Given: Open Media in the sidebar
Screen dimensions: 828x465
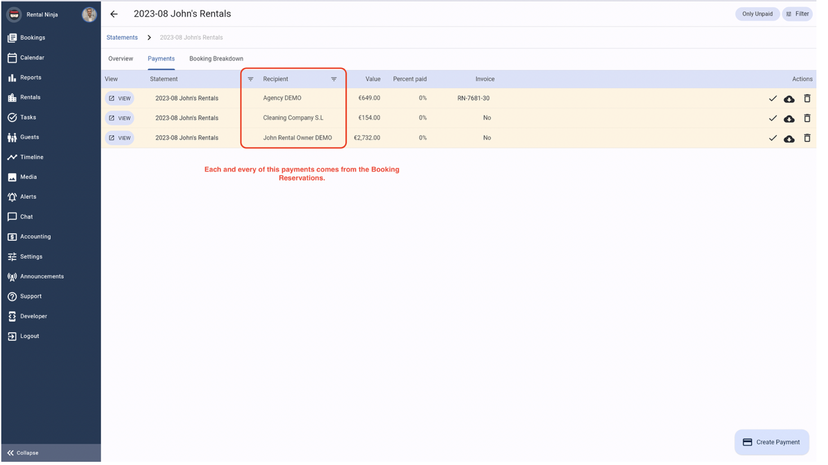Looking at the screenshot, I should tap(22, 178).
